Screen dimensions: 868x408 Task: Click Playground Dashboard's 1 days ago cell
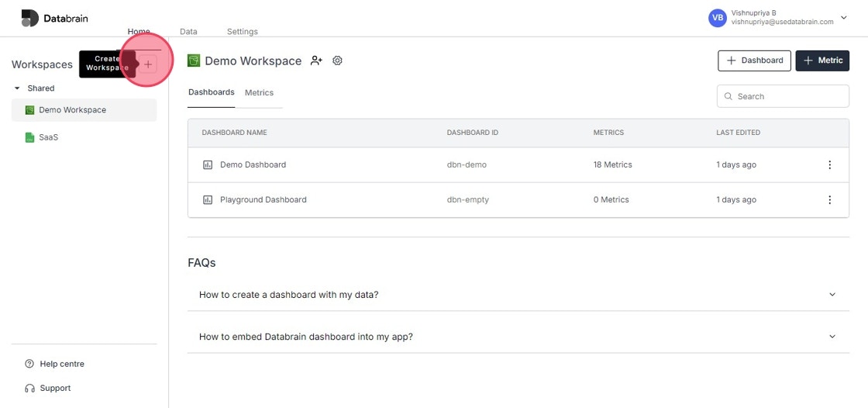point(736,199)
